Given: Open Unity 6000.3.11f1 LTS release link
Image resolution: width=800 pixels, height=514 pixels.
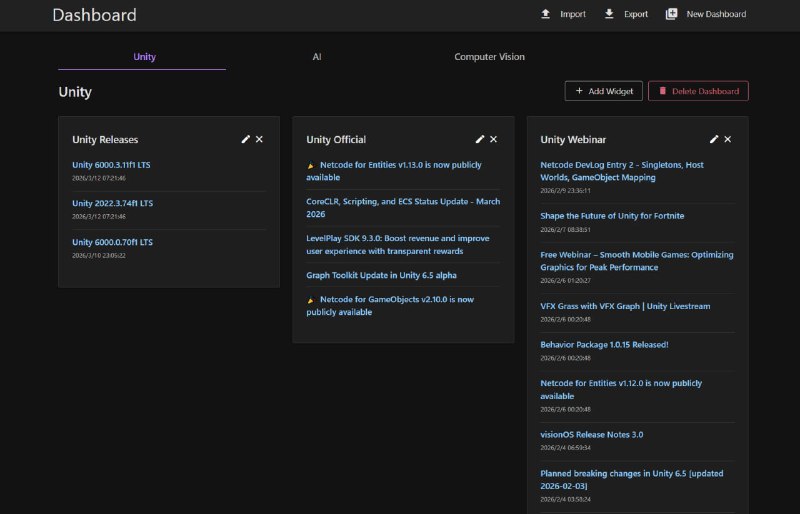Looking at the screenshot, I should pos(111,164).
